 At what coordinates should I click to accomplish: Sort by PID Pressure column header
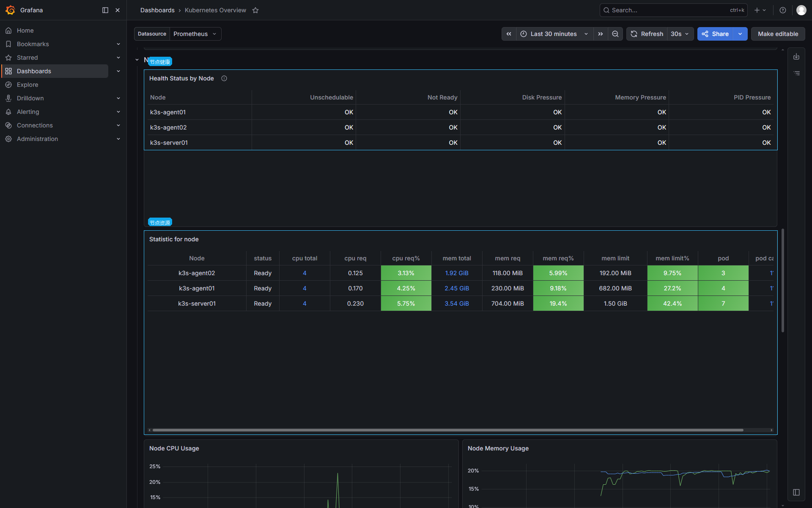(752, 97)
